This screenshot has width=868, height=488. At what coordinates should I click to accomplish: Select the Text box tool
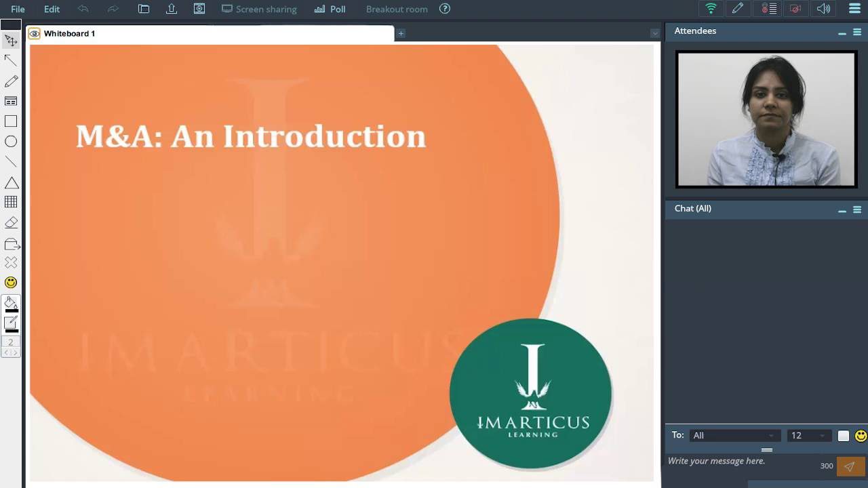coord(11,100)
